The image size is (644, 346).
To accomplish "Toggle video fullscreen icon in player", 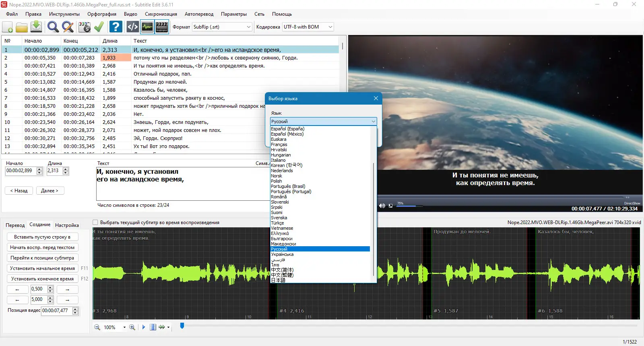I will 390,206.
